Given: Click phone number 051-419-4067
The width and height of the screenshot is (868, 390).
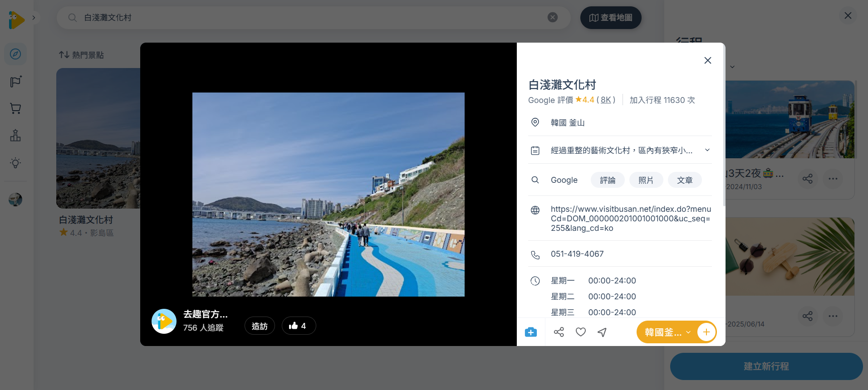Looking at the screenshot, I should pos(577,254).
